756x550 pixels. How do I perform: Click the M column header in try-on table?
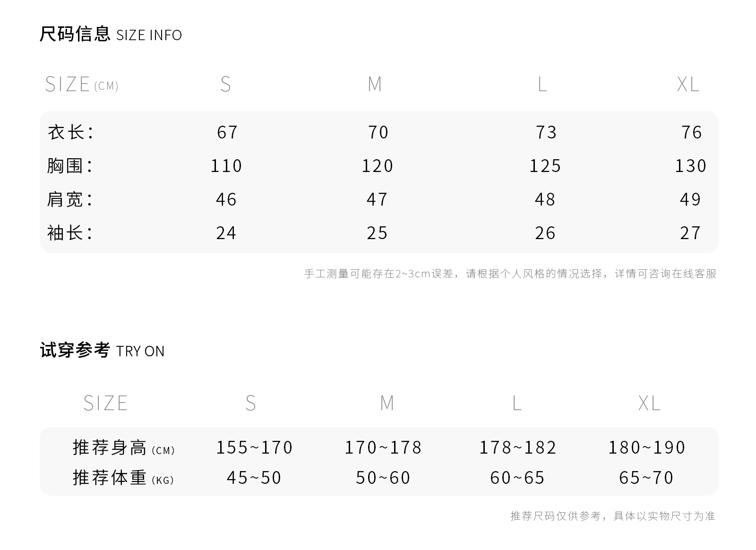(x=387, y=403)
